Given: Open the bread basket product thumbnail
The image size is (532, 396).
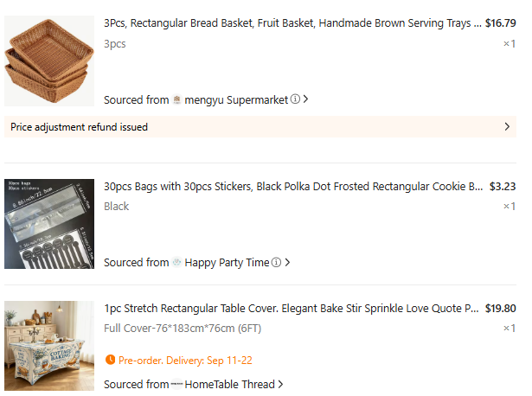Looking at the screenshot, I should (49, 61).
